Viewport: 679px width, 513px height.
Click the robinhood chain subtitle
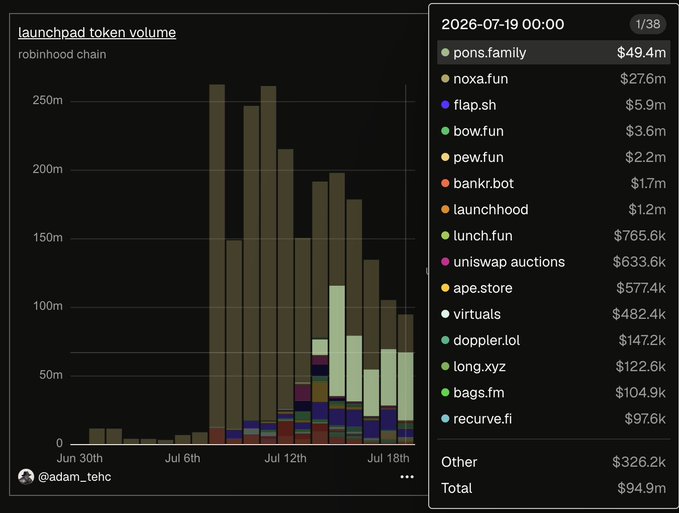[x=62, y=55]
